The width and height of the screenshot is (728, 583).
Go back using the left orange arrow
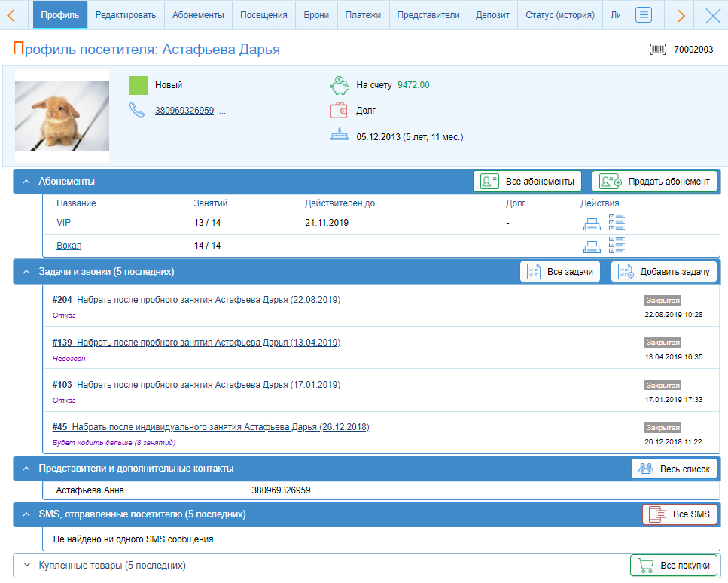[x=12, y=15]
